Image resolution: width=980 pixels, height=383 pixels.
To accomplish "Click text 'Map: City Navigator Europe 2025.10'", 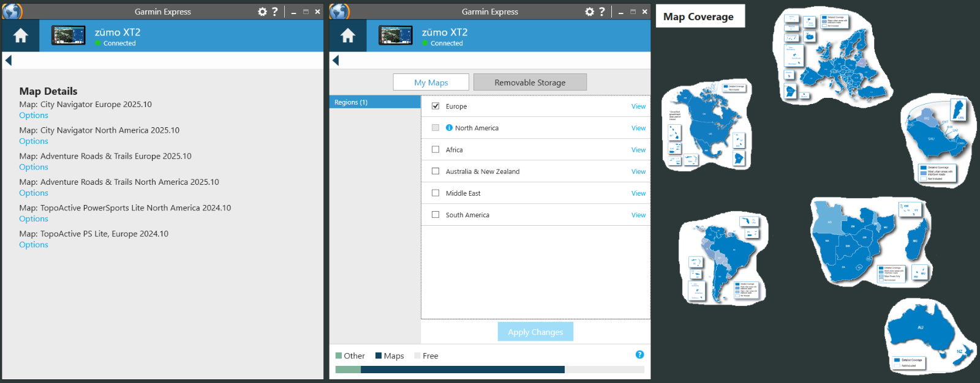I will pos(86,105).
